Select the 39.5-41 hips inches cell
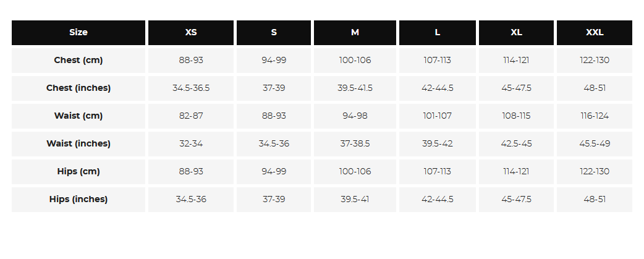The height and width of the screenshot is (259, 644). (x=355, y=200)
